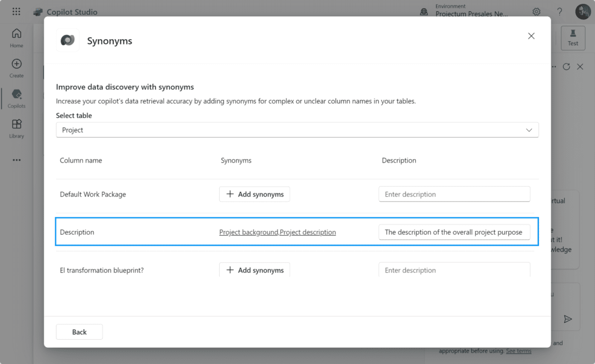The width and height of the screenshot is (595, 364).
Task: Click the Back button in the dialog
Action: (x=79, y=332)
